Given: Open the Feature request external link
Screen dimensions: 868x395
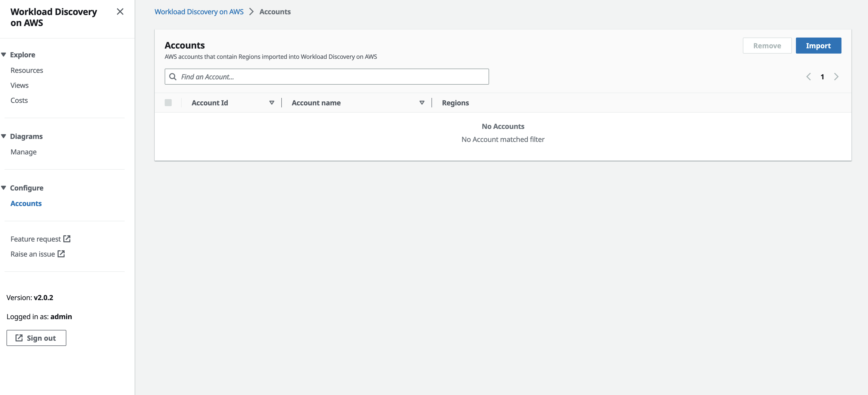Looking at the screenshot, I should click(x=40, y=238).
